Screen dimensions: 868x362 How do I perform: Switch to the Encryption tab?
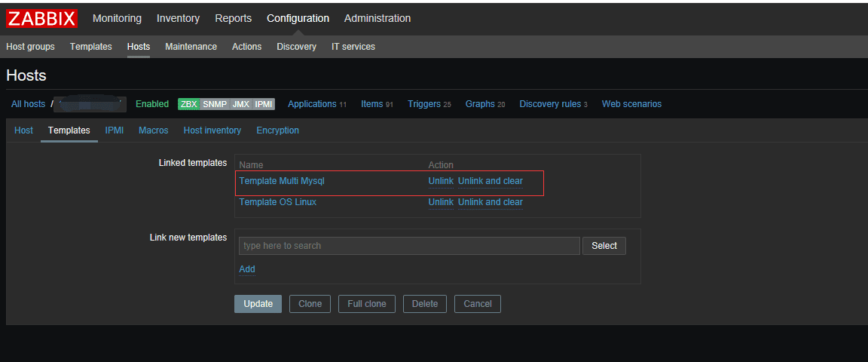277,130
